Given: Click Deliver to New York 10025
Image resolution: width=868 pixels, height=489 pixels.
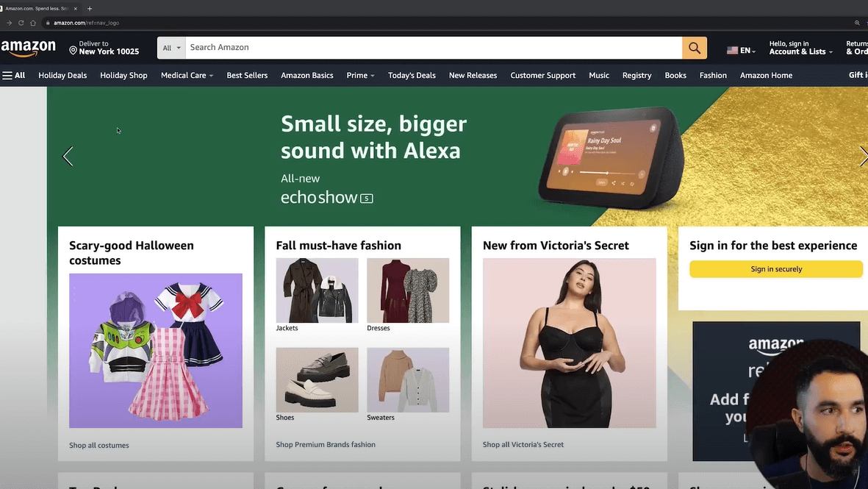Looking at the screenshot, I should pyautogui.click(x=104, y=48).
